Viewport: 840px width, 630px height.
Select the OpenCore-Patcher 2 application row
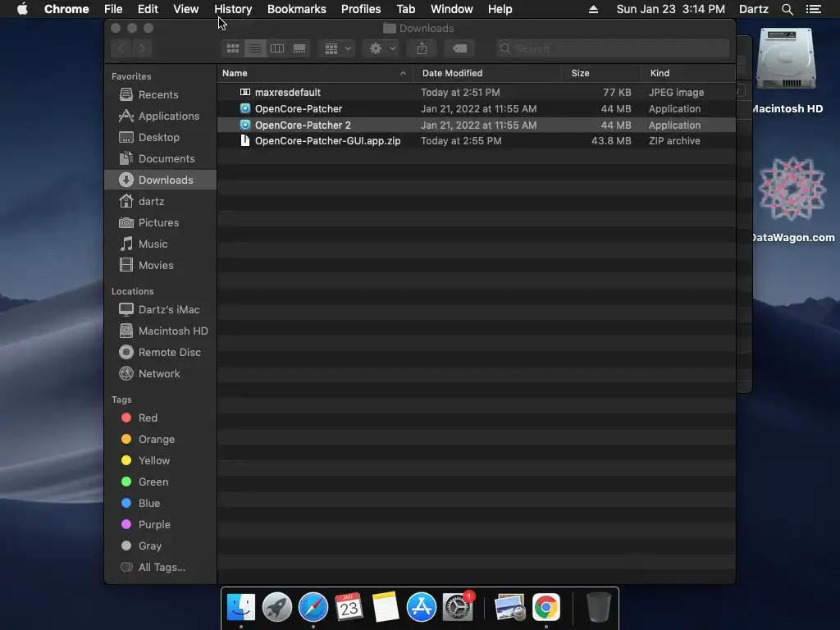click(477, 125)
